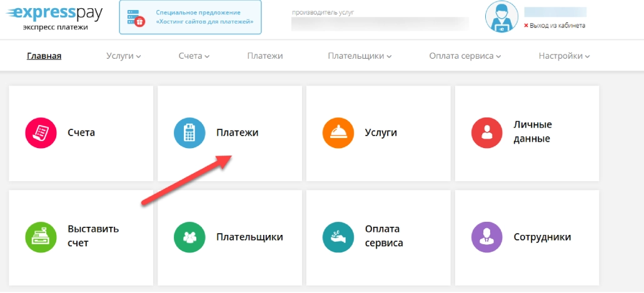This screenshot has height=293, width=644.
Task: Open the special offer hosting banner text
Action: click(204, 17)
